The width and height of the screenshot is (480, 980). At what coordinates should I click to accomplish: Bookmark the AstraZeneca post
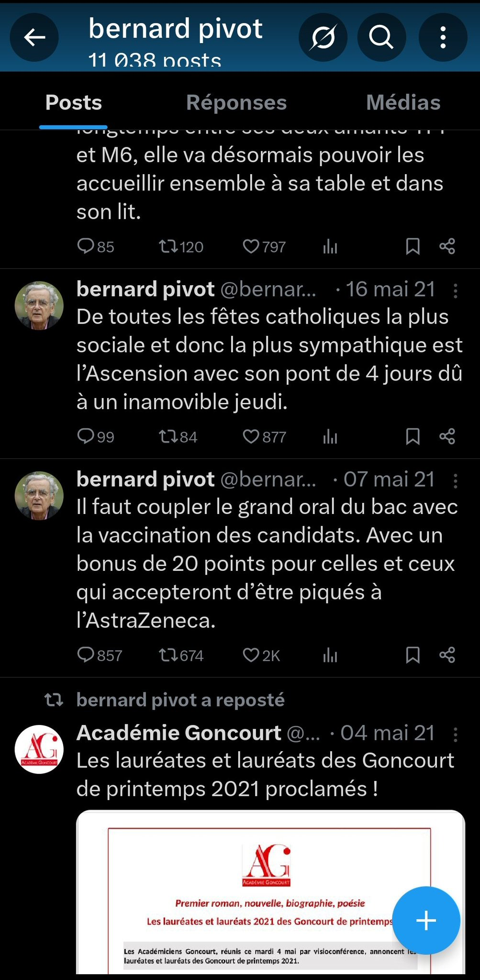coord(413,655)
